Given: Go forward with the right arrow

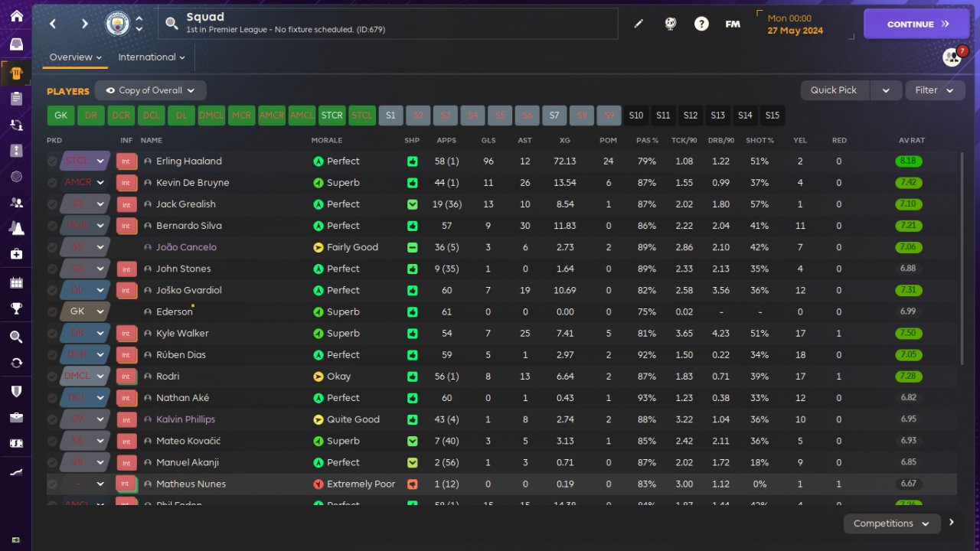Looking at the screenshot, I should tap(85, 24).
